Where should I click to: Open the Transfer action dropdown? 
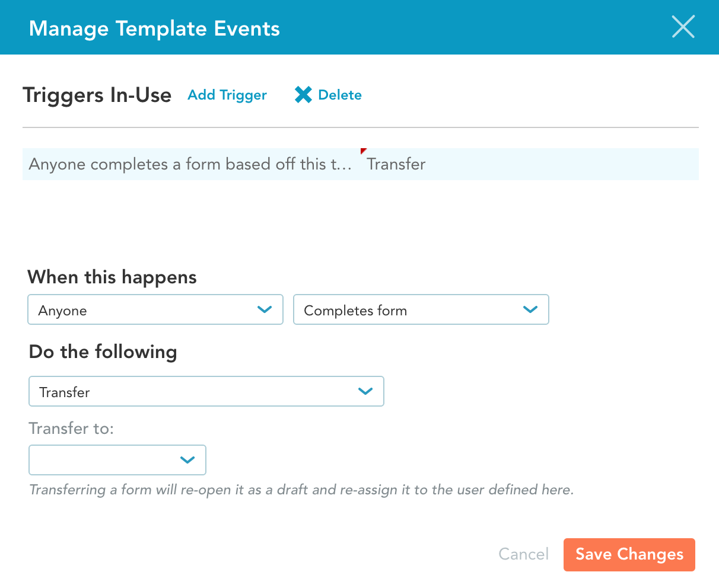tap(206, 391)
